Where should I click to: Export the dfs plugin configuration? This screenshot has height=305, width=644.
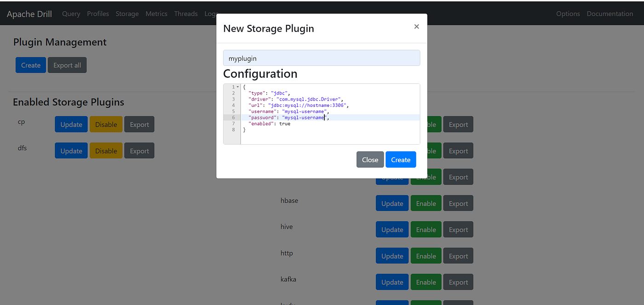pyautogui.click(x=139, y=151)
